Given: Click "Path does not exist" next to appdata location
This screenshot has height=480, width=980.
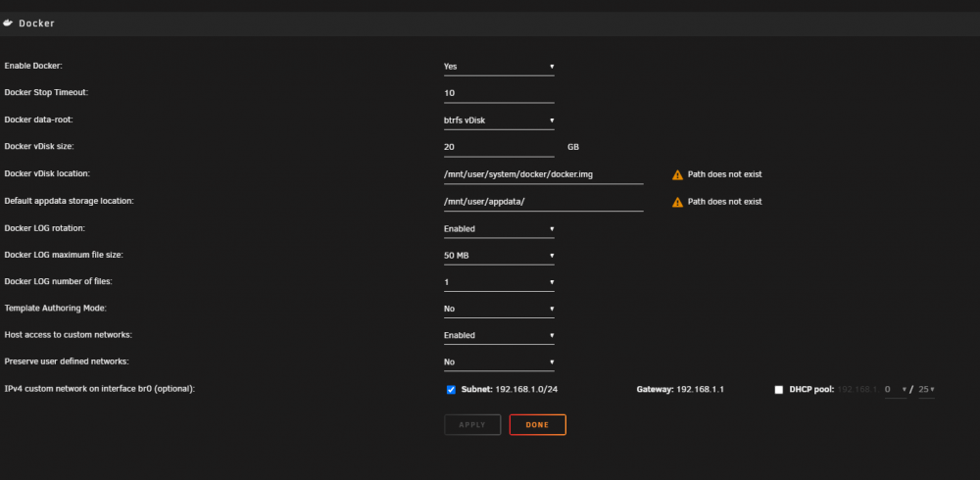Looking at the screenshot, I should point(724,202).
